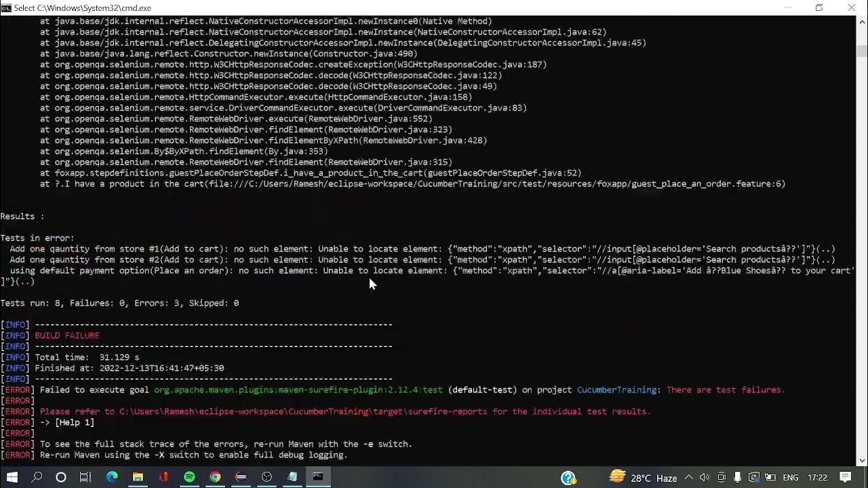Switch to Google Chrome in the taskbar
Screen dimensions: 868x488
pos(215,477)
